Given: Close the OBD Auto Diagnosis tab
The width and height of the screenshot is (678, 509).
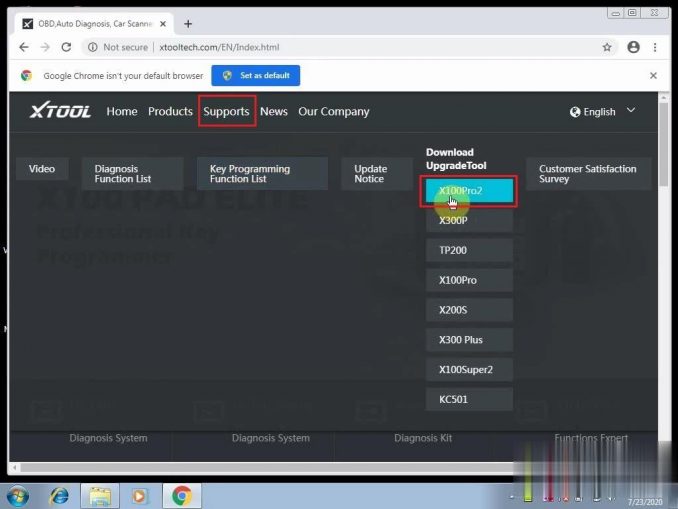Looking at the screenshot, I should click(163, 24).
